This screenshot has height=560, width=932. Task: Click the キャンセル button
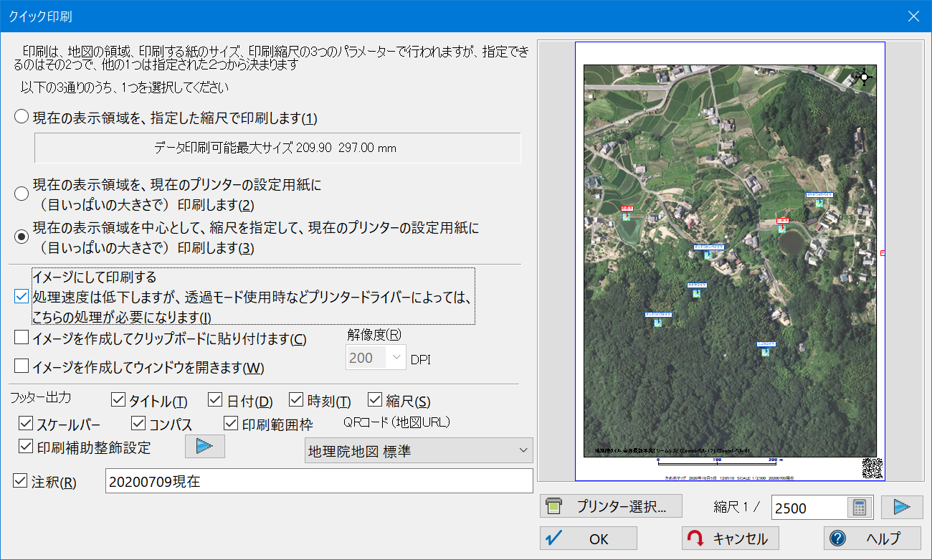(x=730, y=538)
